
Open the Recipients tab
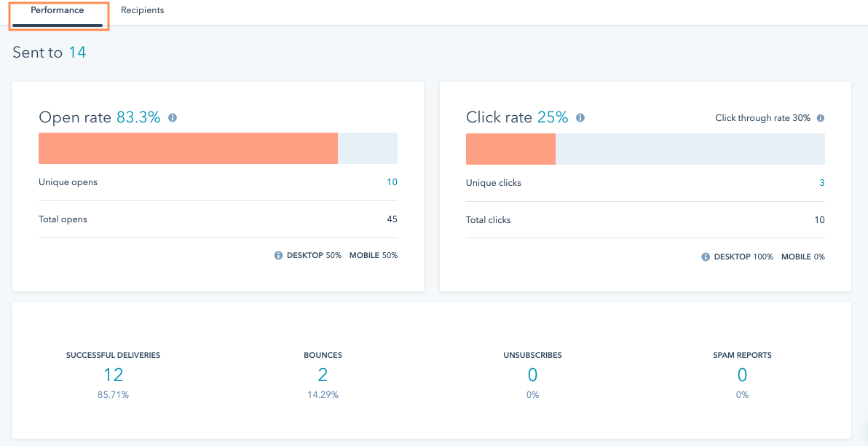(142, 10)
